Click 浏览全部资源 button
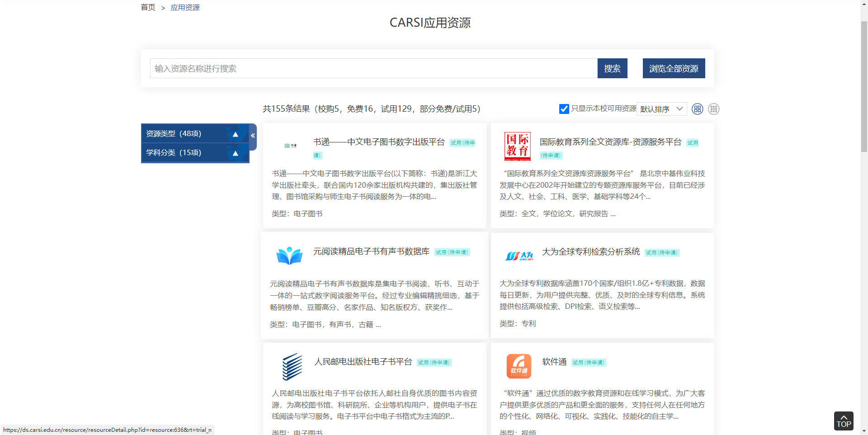868x435 pixels. click(674, 68)
